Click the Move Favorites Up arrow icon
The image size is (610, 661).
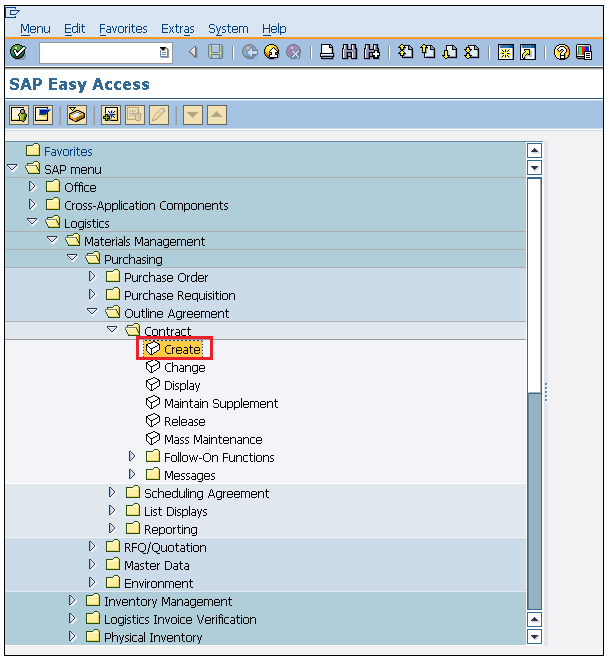click(x=217, y=115)
